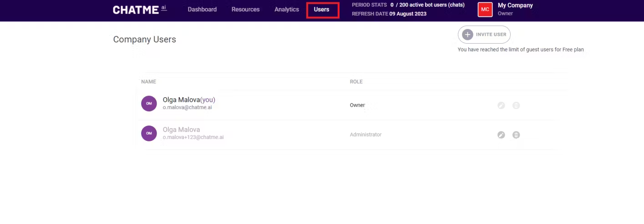Open the Dashboard tab
The image size is (644, 224).
click(x=202, y=10)
